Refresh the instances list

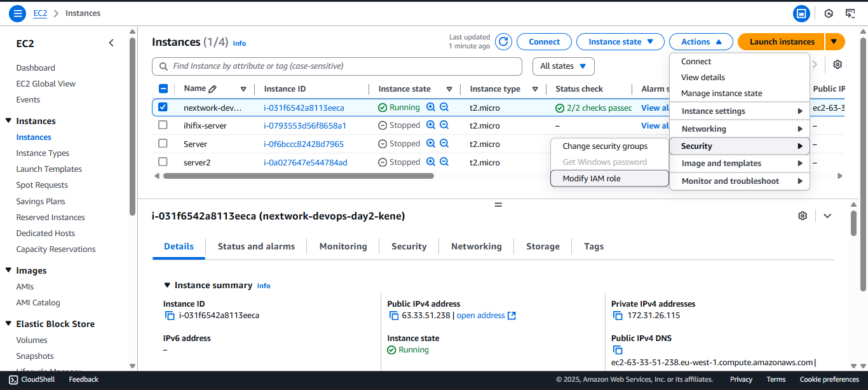[503, 42]
